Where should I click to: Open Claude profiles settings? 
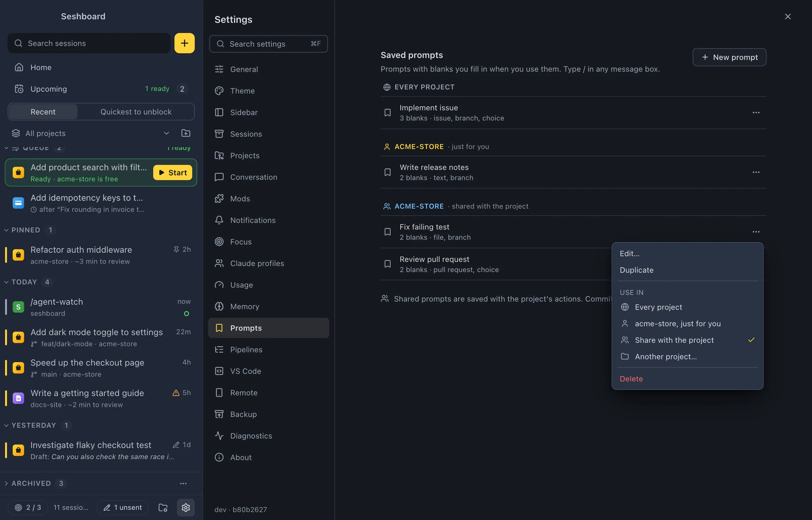tap(269, 263)
